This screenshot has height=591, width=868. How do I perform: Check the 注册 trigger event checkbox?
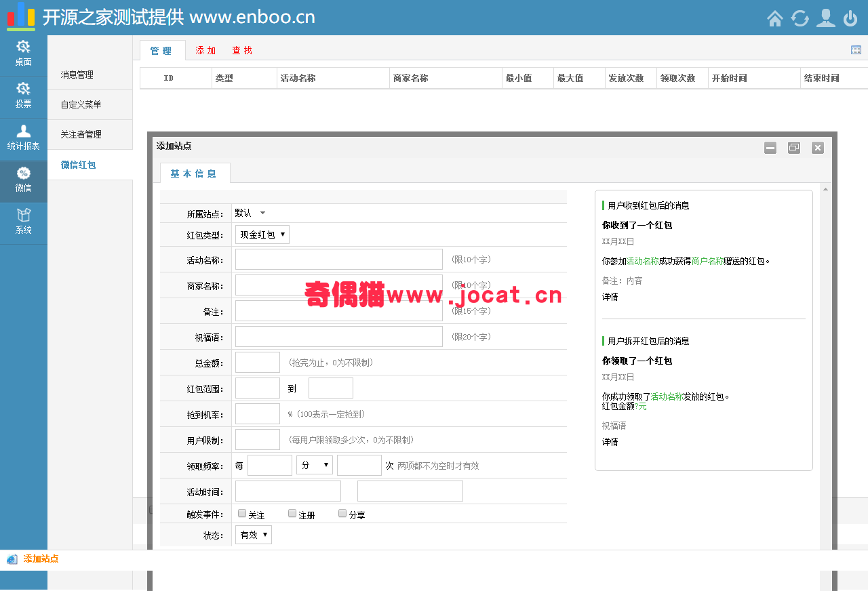coord(292,514)
